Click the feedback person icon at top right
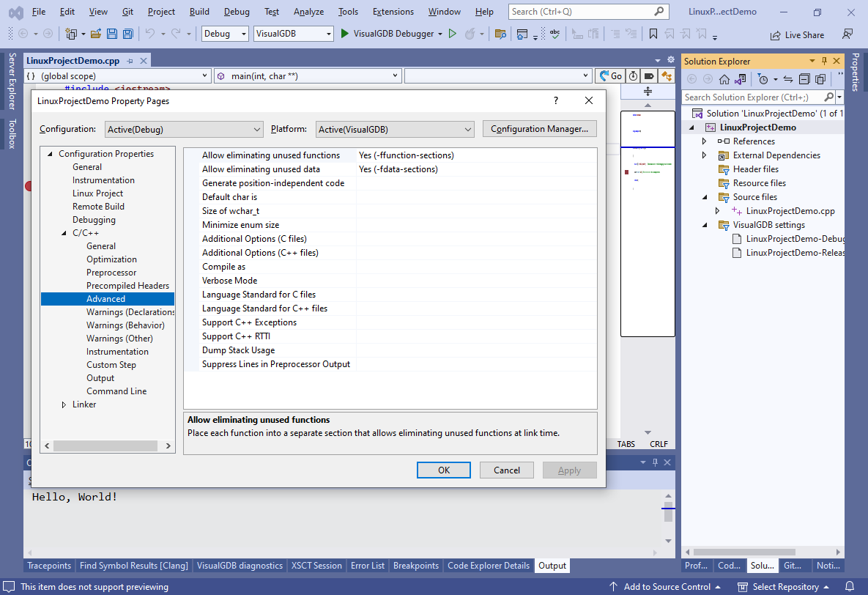This screenshot has width=868, height=595. pos(847,34)
